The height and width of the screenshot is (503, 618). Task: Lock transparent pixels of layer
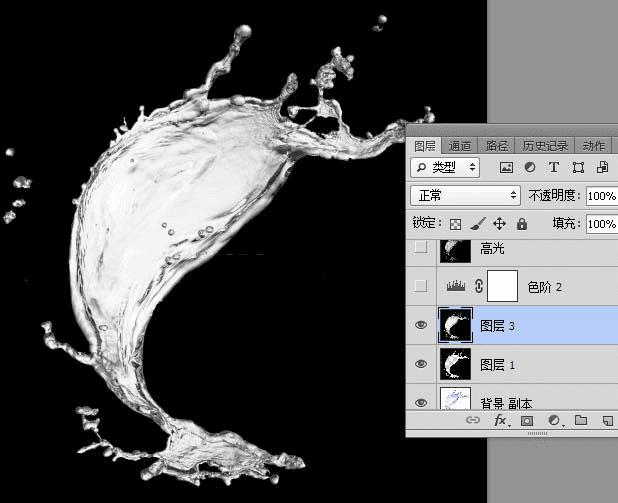tap(455, 224)
